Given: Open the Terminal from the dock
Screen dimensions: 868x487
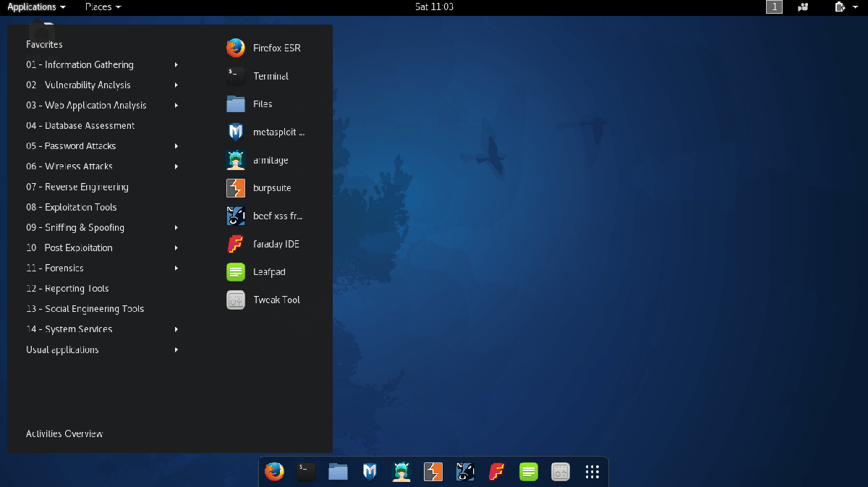Looking at the screenshot, I should (306, 471).
